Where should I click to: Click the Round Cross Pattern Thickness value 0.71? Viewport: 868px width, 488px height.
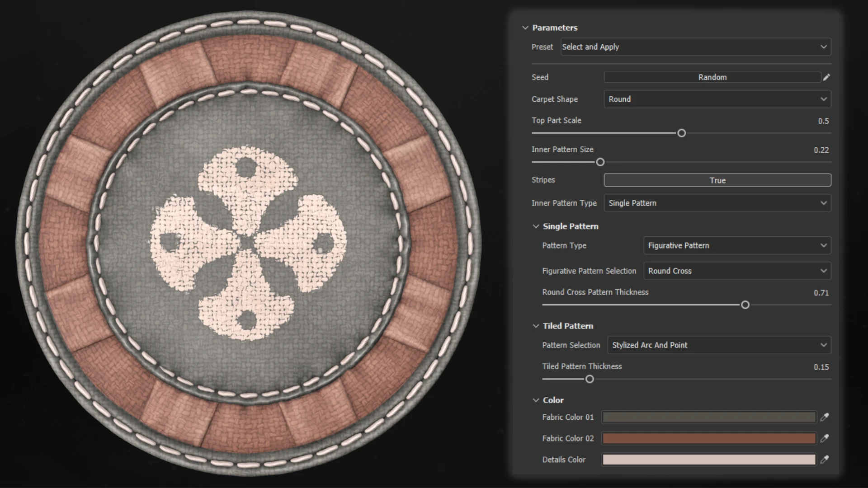821,293
